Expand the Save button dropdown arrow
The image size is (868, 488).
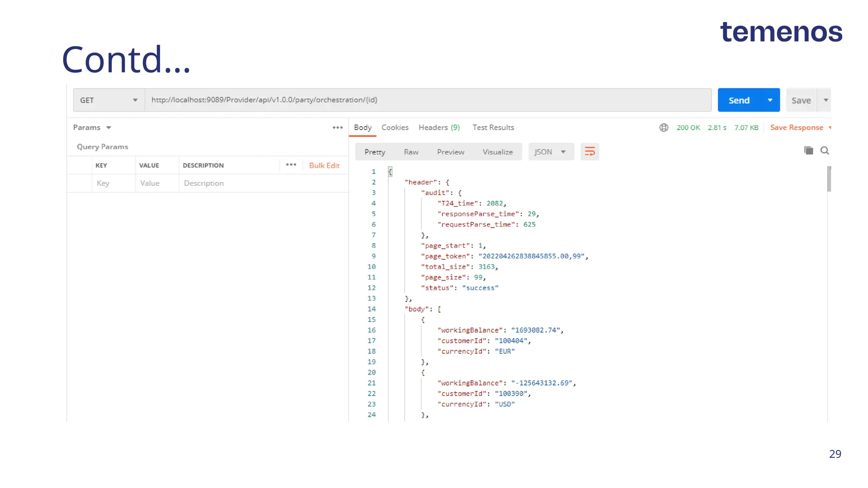point(826,100)
